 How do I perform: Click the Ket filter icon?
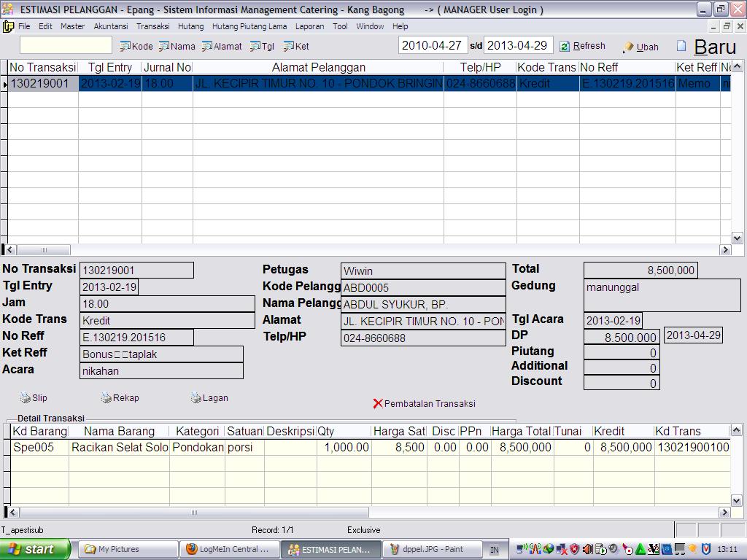coord(289,46)
